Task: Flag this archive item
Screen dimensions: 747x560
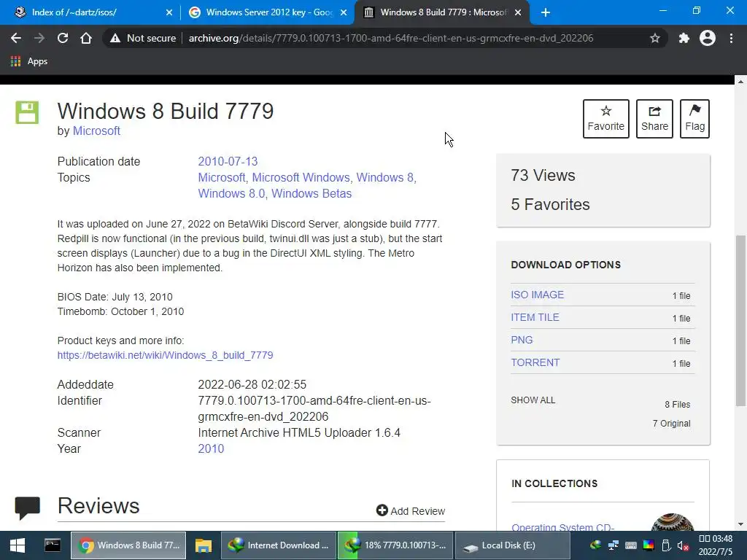Action: (x=694, y=119)
